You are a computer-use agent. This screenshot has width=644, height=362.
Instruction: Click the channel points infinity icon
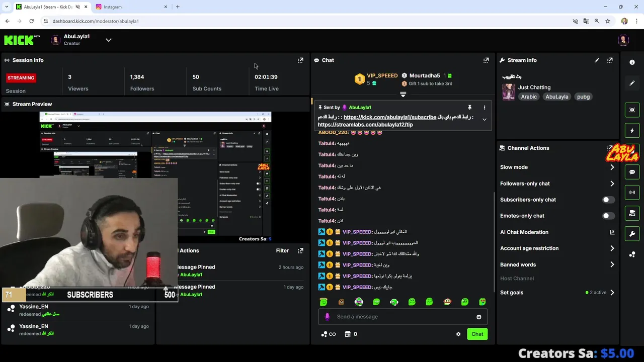pyautogui.click(x=329, y=334)
